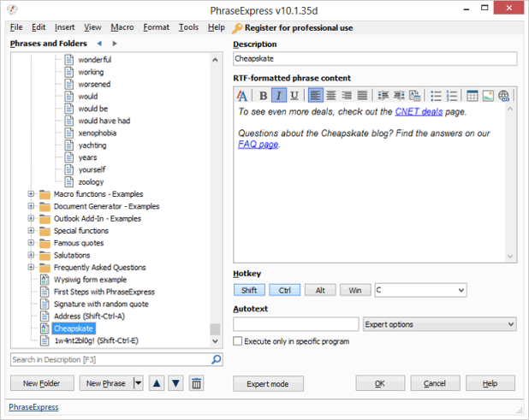The width and height of the screenshot is (529, 420).
Task: Open the Insert menu
Action: pos(65,27)
